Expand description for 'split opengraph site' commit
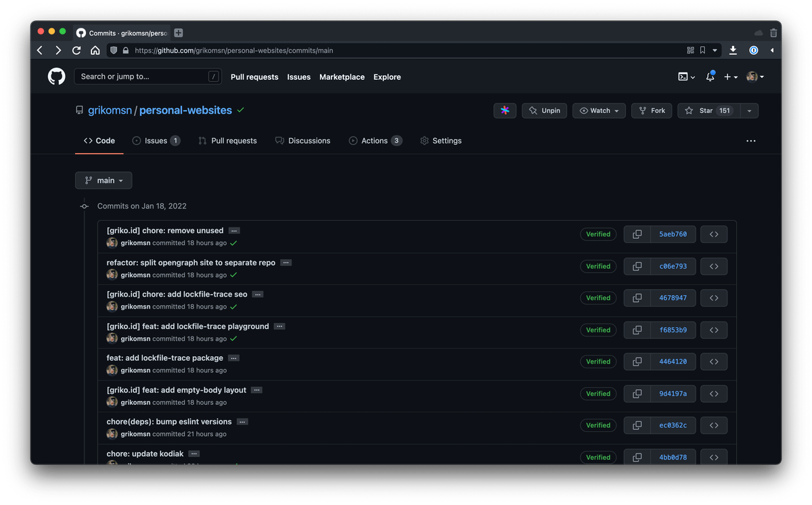This screenshot has height=505, width=812. pos(286,263)
